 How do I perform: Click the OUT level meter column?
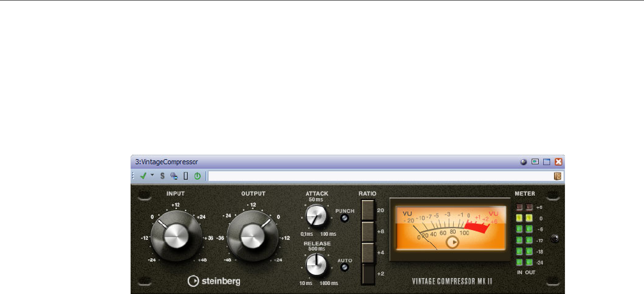[x=529, y=235]
